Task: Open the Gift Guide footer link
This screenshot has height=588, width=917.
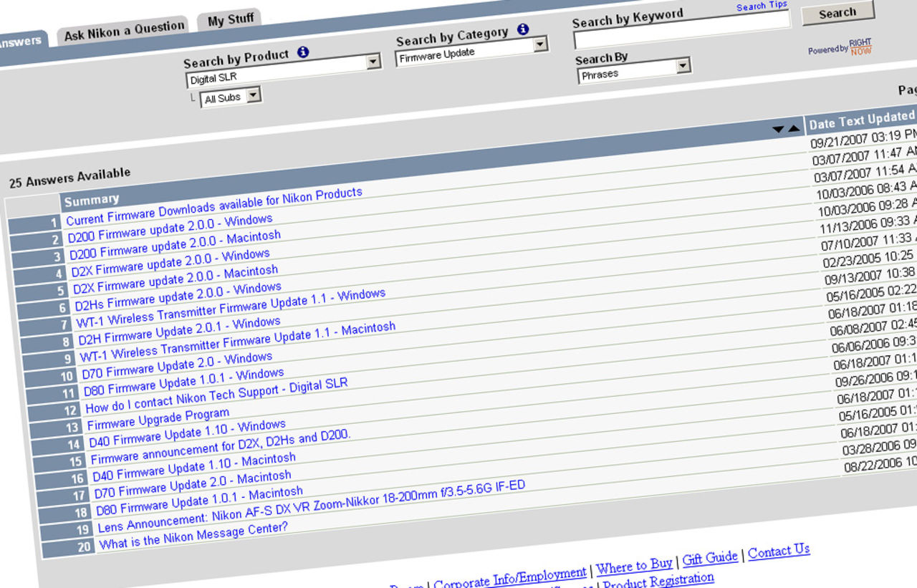Action: [x=710, y=558]
